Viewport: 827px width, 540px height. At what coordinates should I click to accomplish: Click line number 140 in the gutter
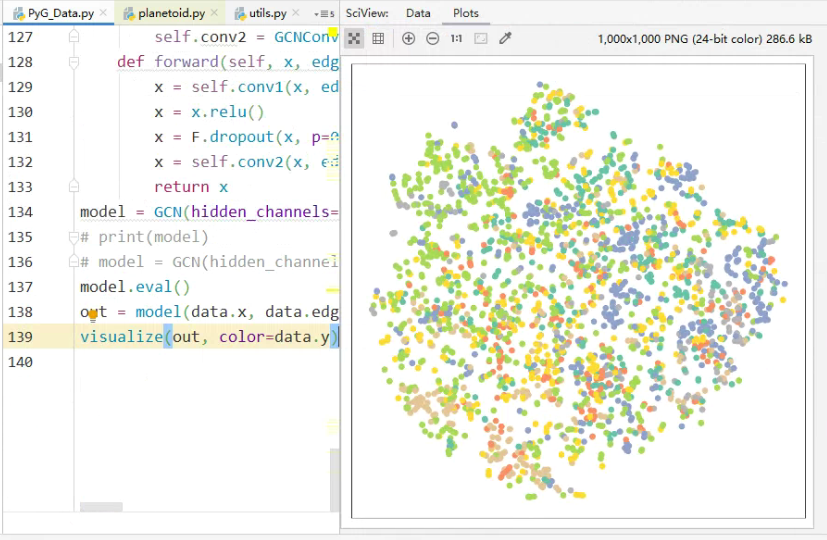click(x=20, y=362)
